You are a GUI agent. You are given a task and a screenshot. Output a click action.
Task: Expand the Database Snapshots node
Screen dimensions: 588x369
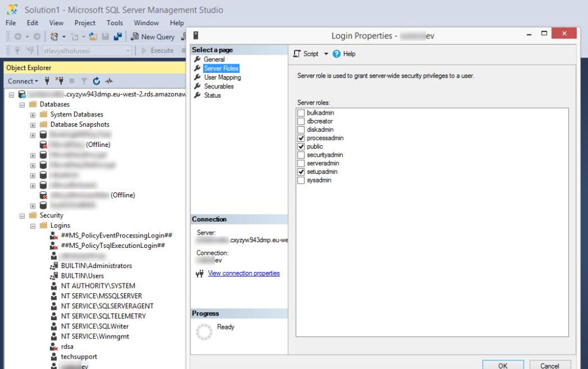[33, 125]
